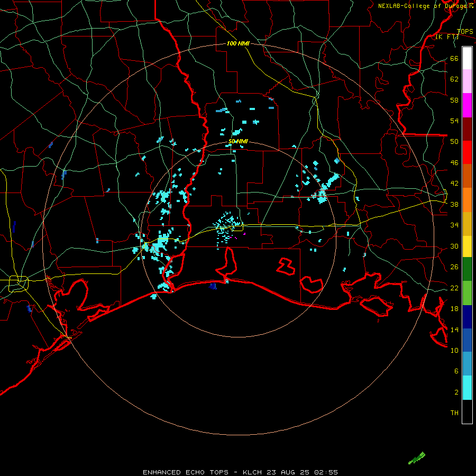Click the legend value 6
The height and width of the screenshot is (476, 476).
tap(456, 371)
